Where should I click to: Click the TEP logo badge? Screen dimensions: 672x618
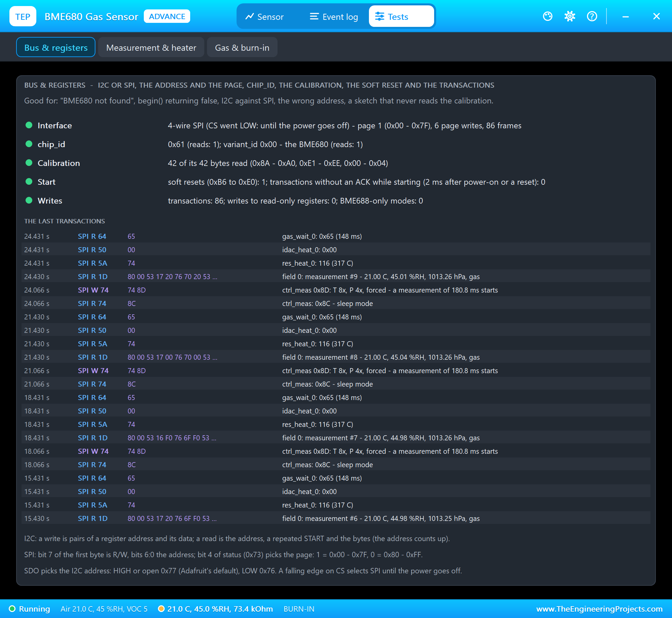click(23, 16)
